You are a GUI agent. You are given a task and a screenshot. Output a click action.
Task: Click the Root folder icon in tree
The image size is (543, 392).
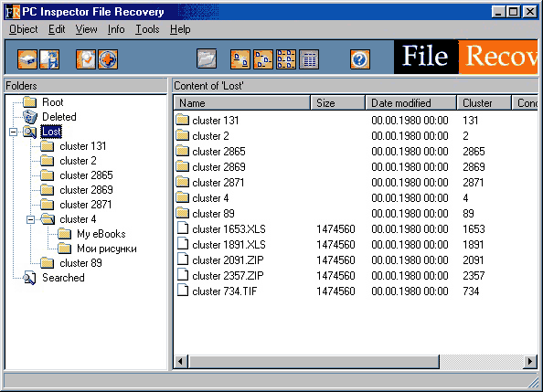pyautogui.click(x=30, y=102)
